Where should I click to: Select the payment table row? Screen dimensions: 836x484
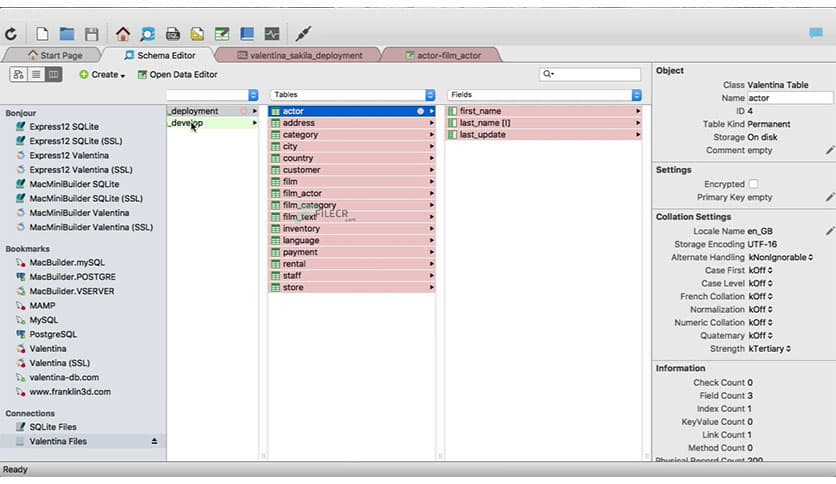(x=352, y=252)
